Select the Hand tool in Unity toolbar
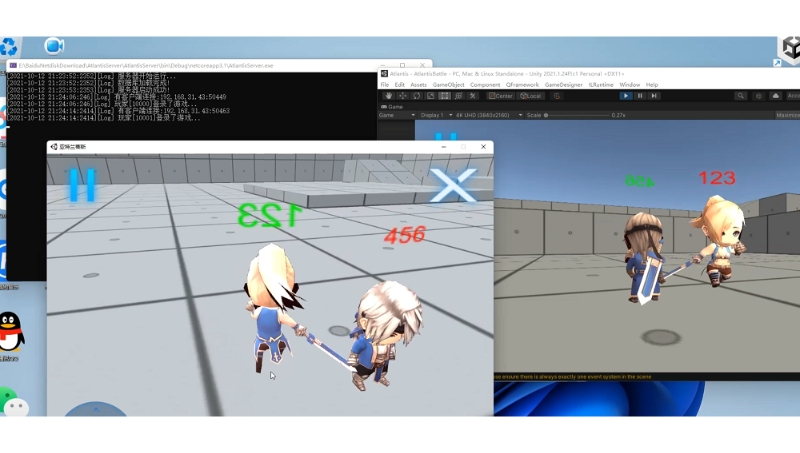Image resolution: width=800 pixels, height=453 pixels. (389, 96)
